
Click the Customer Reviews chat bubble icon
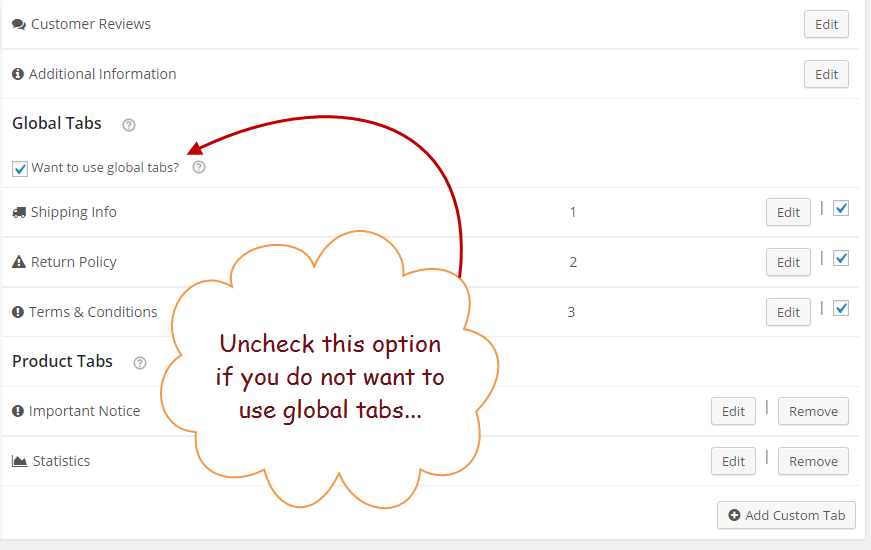click(x=19, y=24)
